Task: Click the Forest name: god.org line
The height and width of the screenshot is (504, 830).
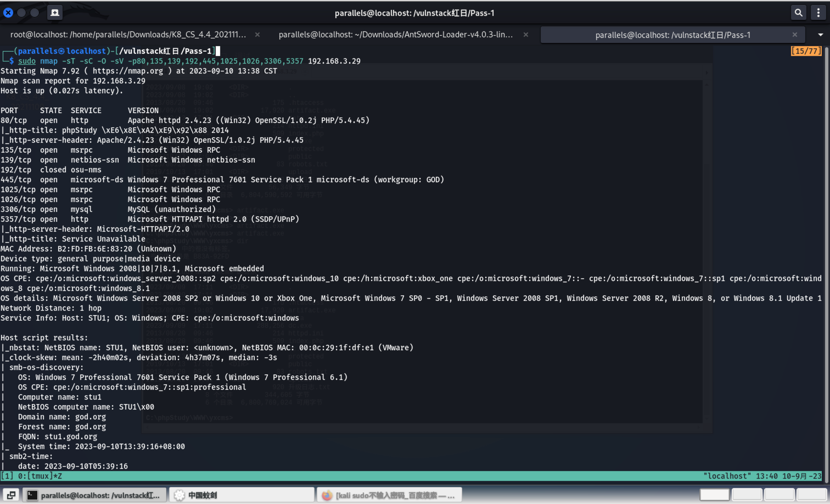Action: coord(62,427)
